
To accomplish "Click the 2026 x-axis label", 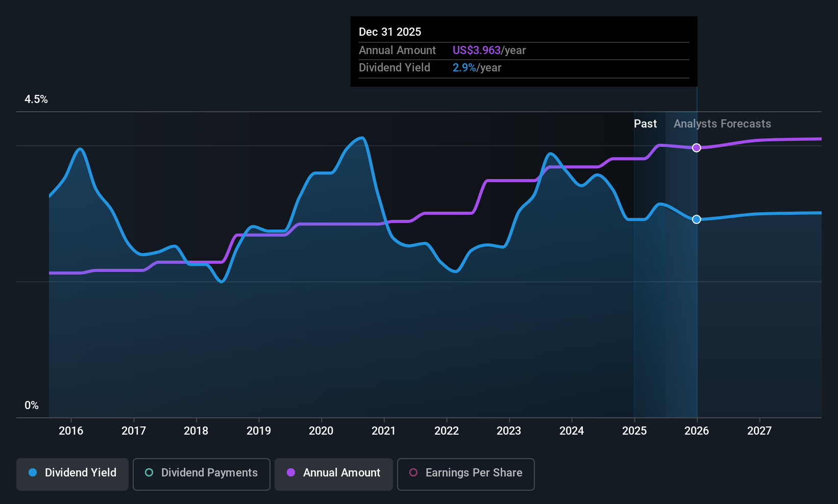I will click(697, 431).
